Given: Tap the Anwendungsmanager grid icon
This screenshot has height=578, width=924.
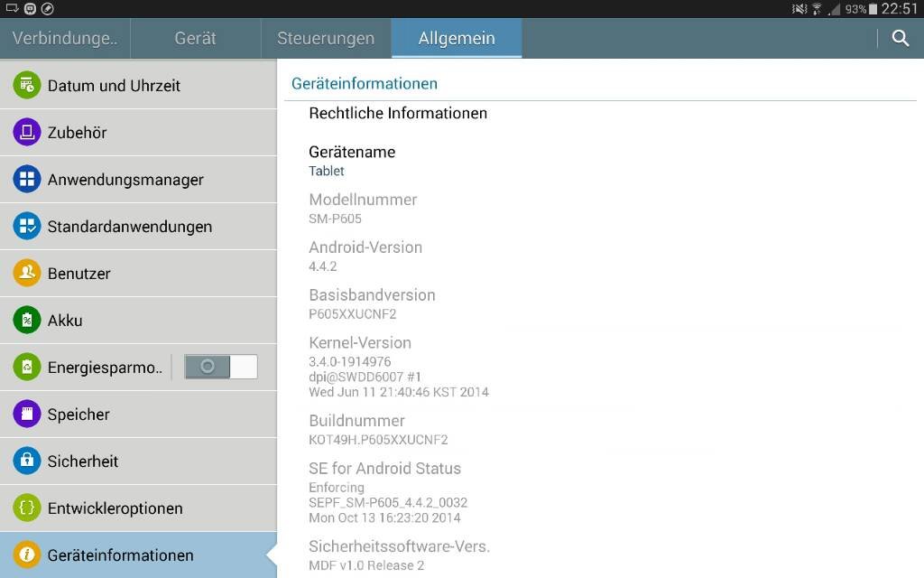Looking at the screenshot, I should tap(27, 180).
